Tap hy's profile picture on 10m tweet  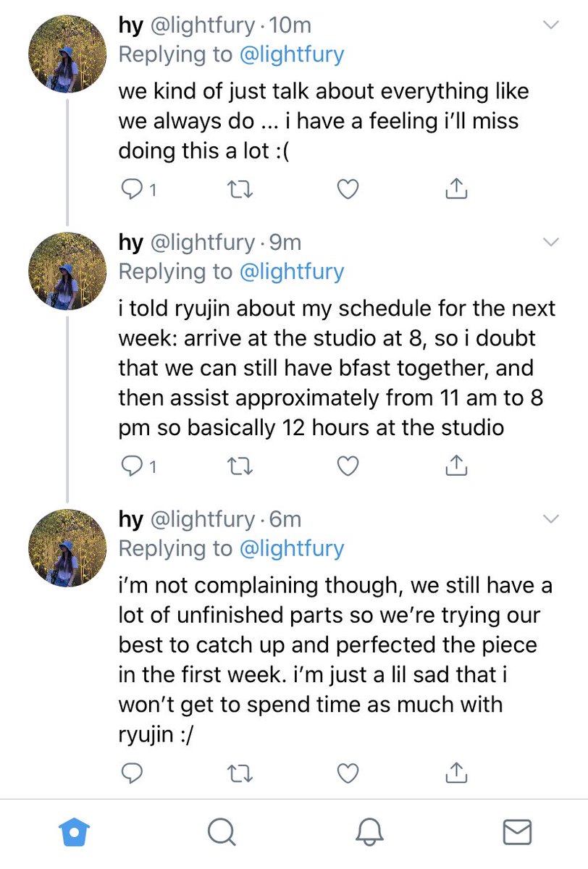[x=68, y=54]
